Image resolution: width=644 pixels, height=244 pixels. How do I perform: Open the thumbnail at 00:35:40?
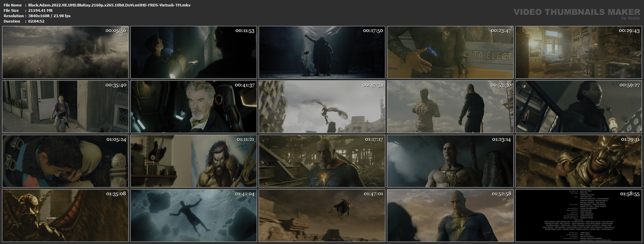coord(65,106)
